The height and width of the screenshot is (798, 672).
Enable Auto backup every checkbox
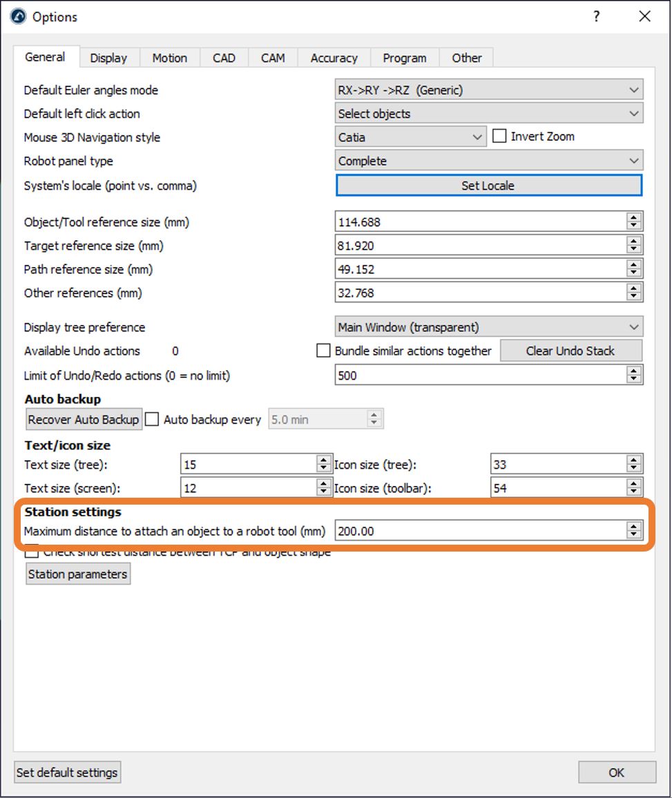(153, 419)
